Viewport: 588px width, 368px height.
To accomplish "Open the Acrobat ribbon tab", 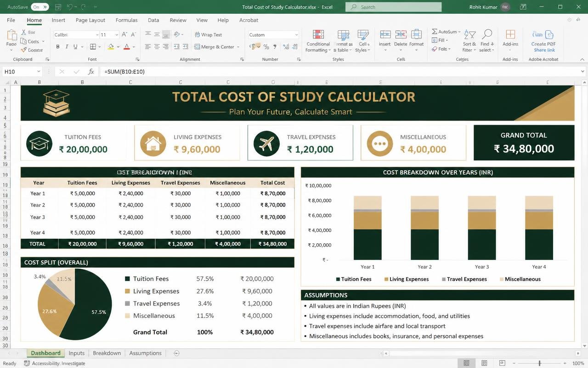I will point(249,20).
